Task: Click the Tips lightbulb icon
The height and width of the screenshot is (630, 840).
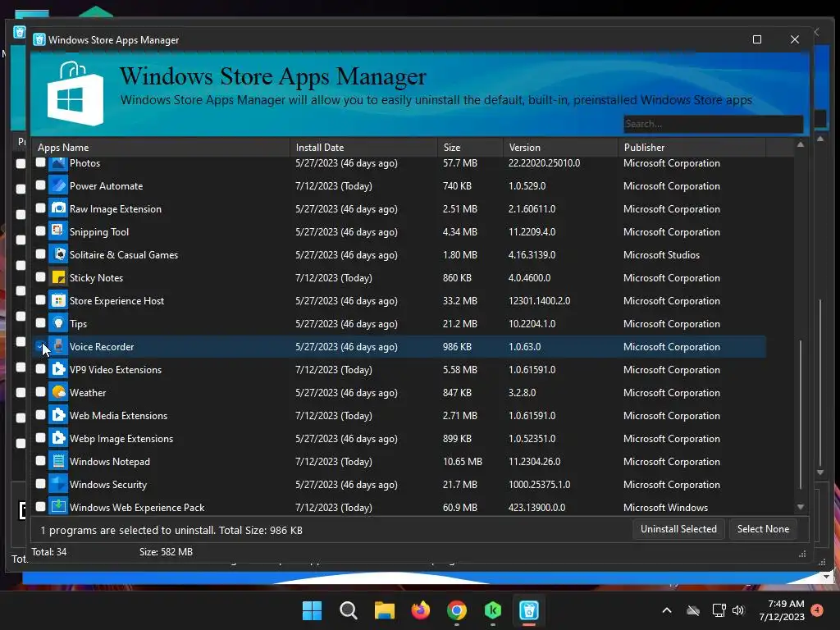Action: [x=58, y=324]
